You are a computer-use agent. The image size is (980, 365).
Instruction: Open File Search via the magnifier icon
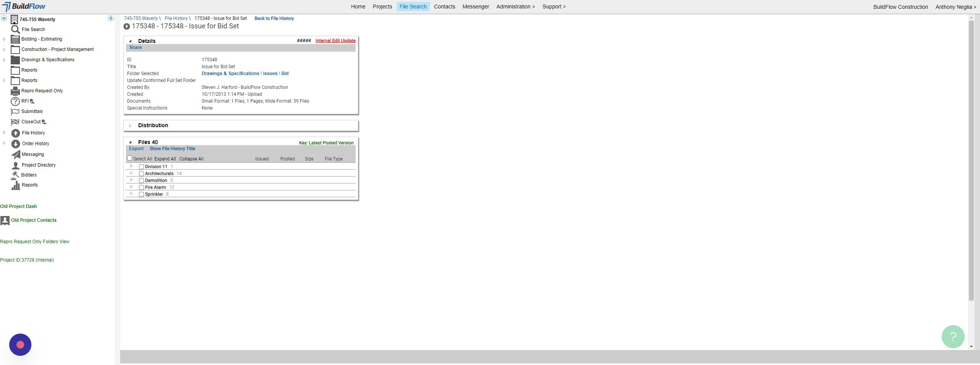(x=15, y=29)
